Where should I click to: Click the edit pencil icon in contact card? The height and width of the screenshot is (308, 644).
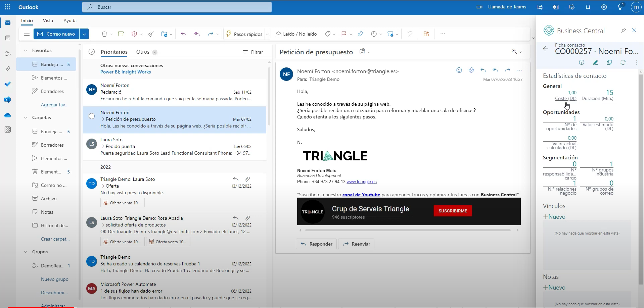(596, 62)
